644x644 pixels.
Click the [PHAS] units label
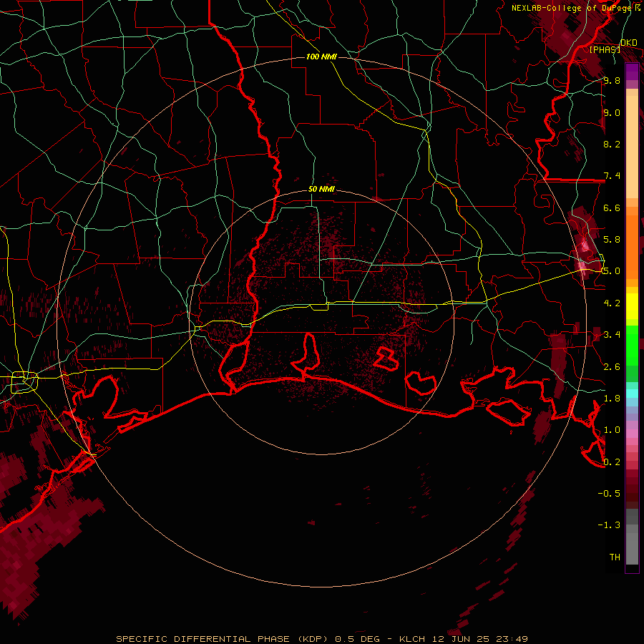point(605,50)
